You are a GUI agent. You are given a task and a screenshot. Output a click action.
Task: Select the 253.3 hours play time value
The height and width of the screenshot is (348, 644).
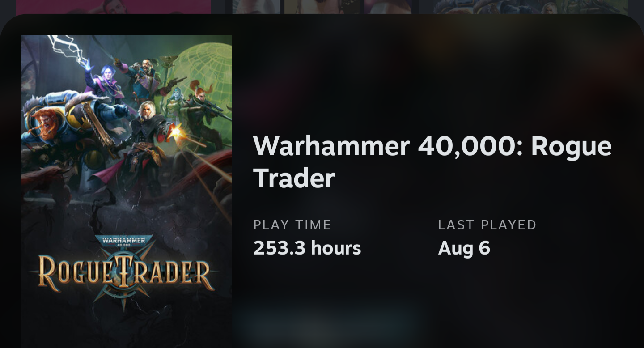tap(307, 248)
